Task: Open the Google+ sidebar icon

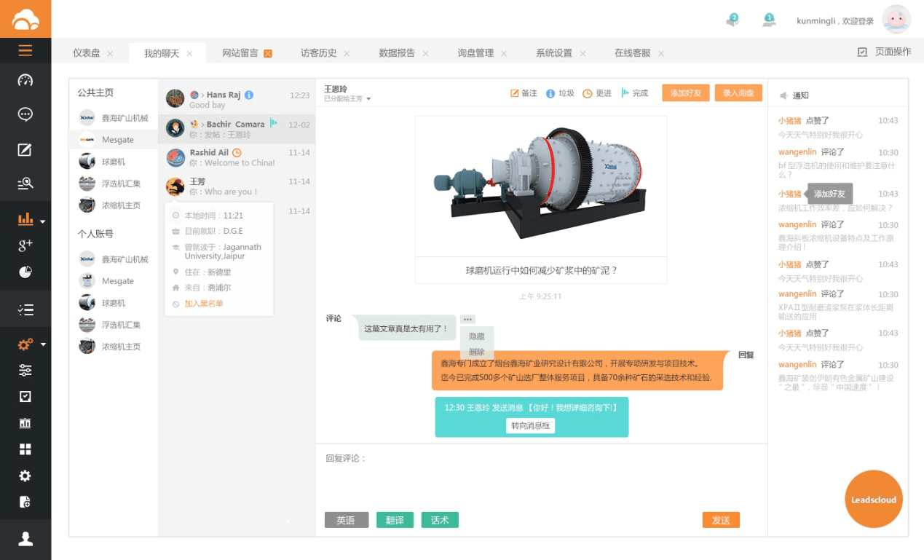Action: tap(25, 245)
